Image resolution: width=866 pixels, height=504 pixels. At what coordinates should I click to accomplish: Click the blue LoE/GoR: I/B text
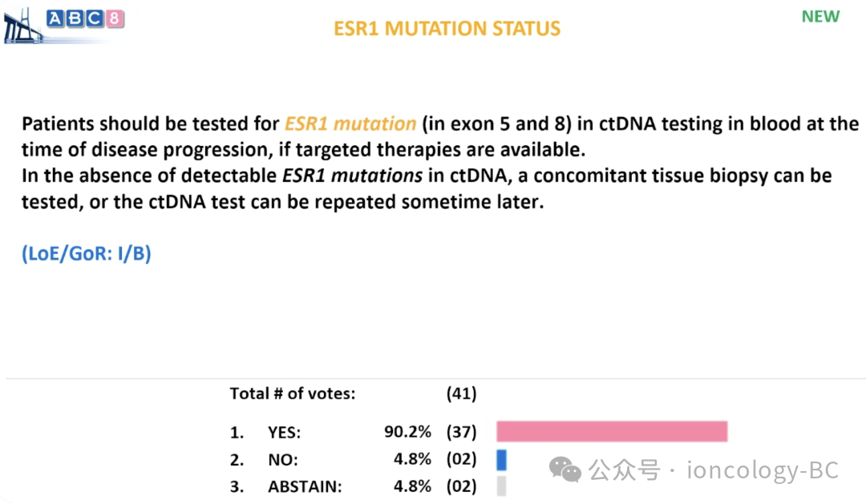[x=87, y=254]
